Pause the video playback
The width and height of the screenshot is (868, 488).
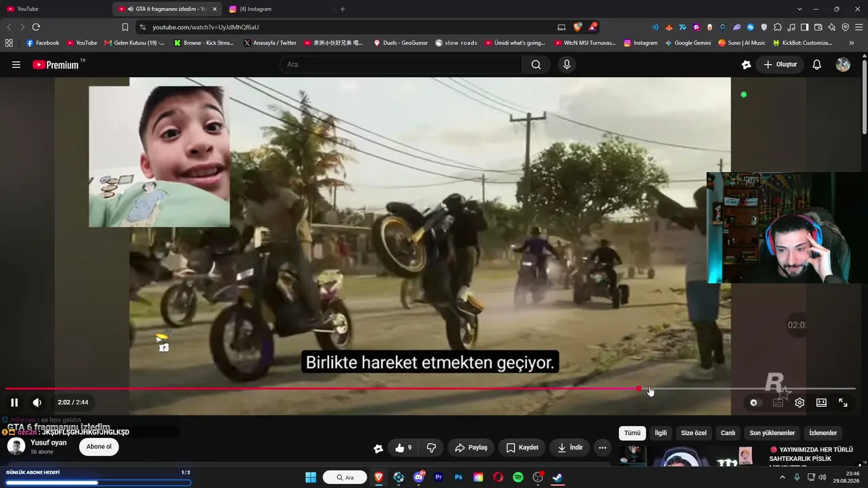(14, 403)
